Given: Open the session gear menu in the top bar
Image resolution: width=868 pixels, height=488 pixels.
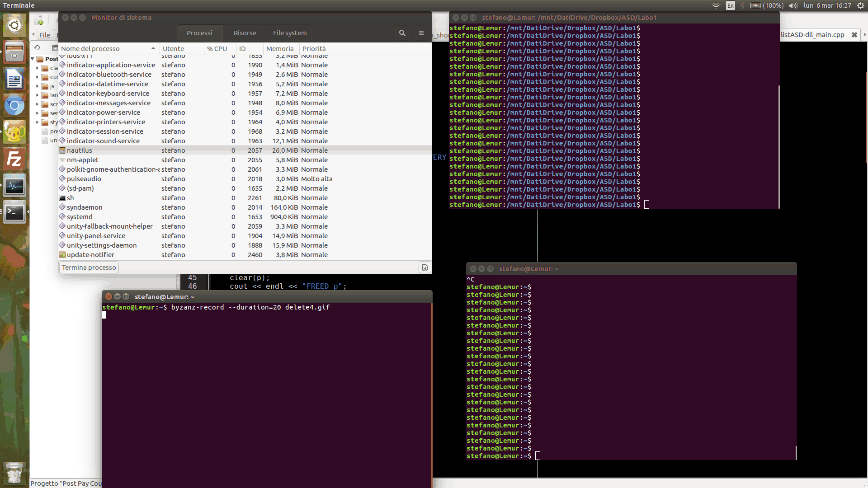Looking at the screenshot, I should tap(859, 5).
